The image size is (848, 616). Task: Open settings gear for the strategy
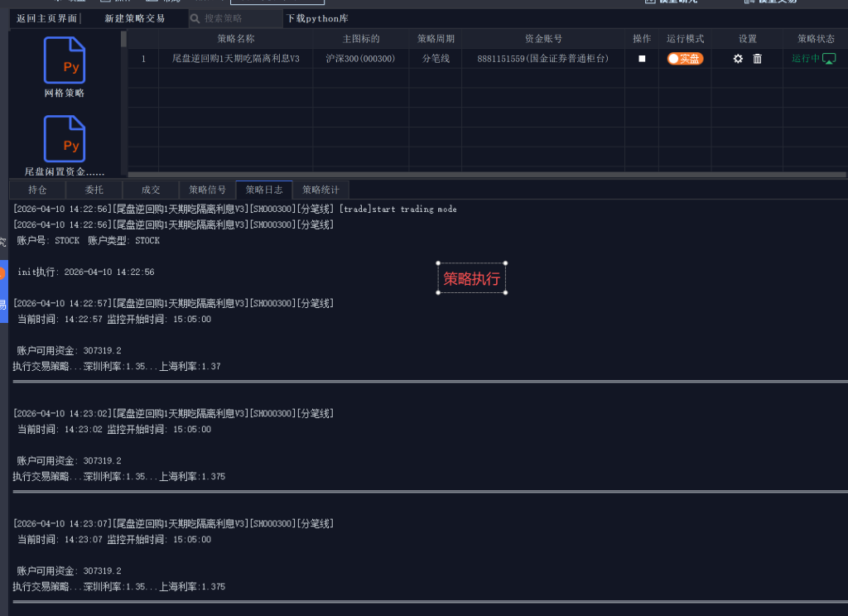(x=738, y=59)
